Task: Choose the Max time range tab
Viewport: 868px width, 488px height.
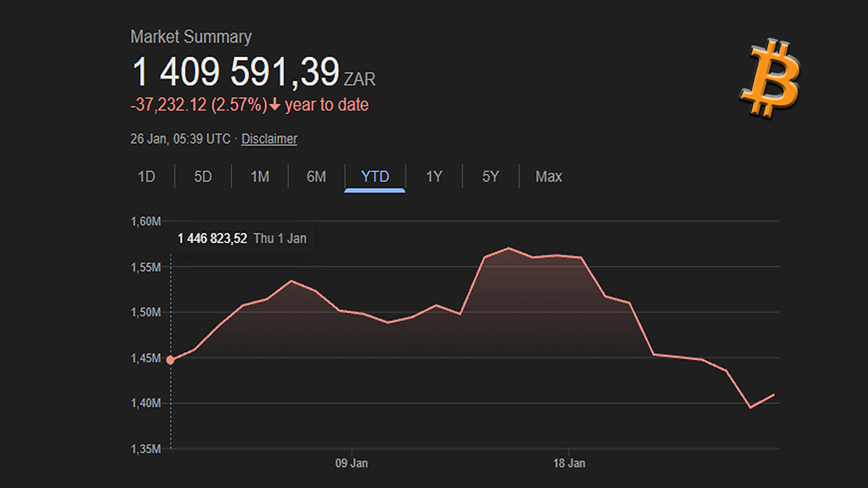Action: point(548,176)
